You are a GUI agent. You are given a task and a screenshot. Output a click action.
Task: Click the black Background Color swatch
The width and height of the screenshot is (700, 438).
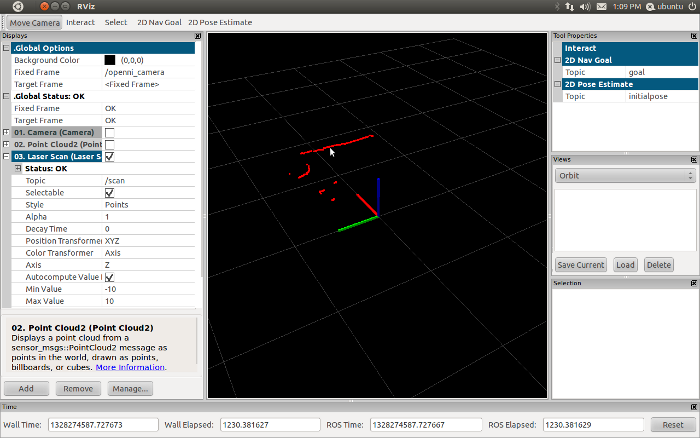tap(110, 60)
